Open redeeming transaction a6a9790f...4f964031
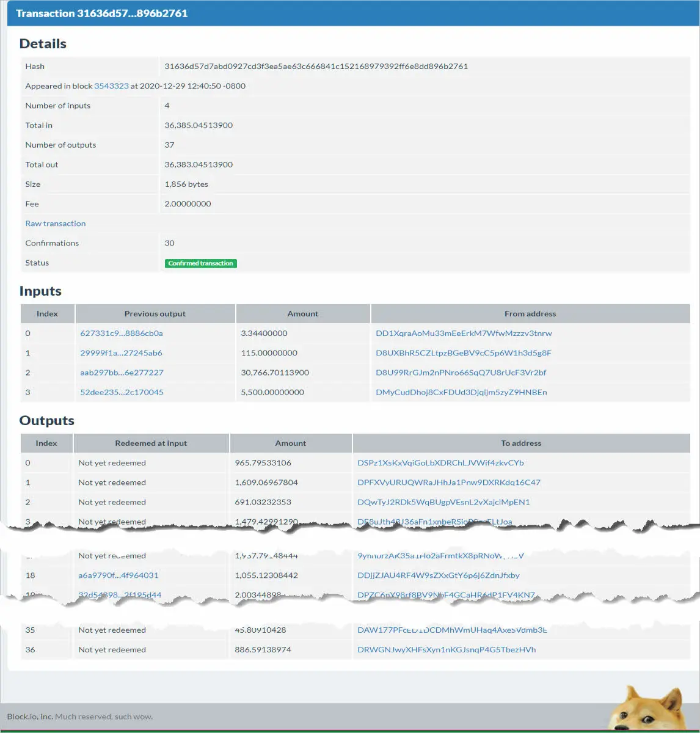Screen dimensions: 700x733 tap(118, 575)
